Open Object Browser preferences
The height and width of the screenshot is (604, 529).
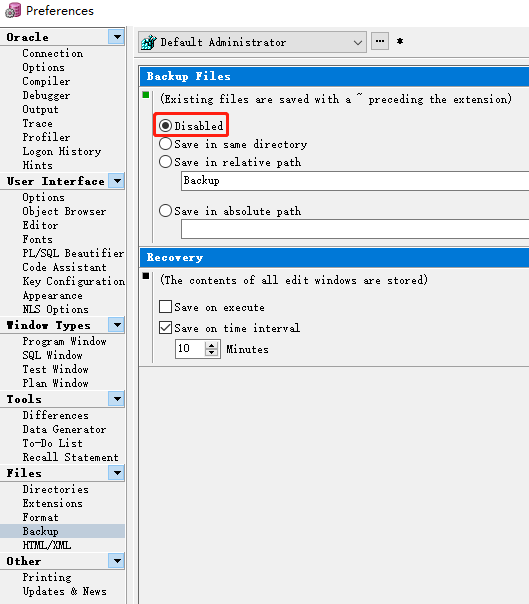(x=64, y=211)
